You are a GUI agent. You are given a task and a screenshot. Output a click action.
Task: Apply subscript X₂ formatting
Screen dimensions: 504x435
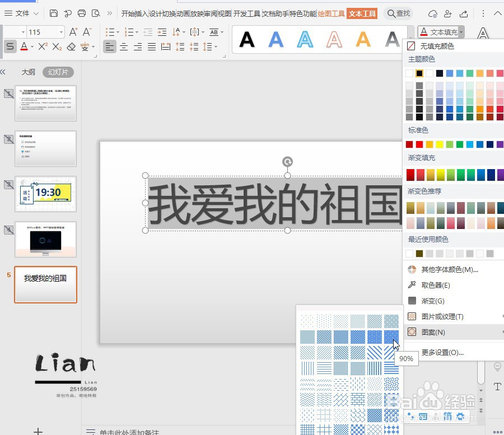(57, 47)
